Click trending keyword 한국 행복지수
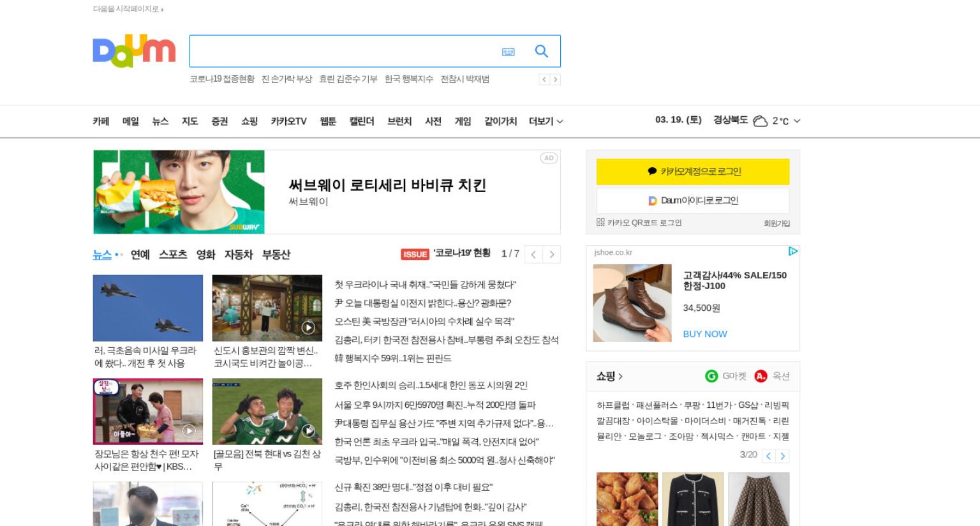The height and width of the screenshot is (526, 980). tap(409, 79)
